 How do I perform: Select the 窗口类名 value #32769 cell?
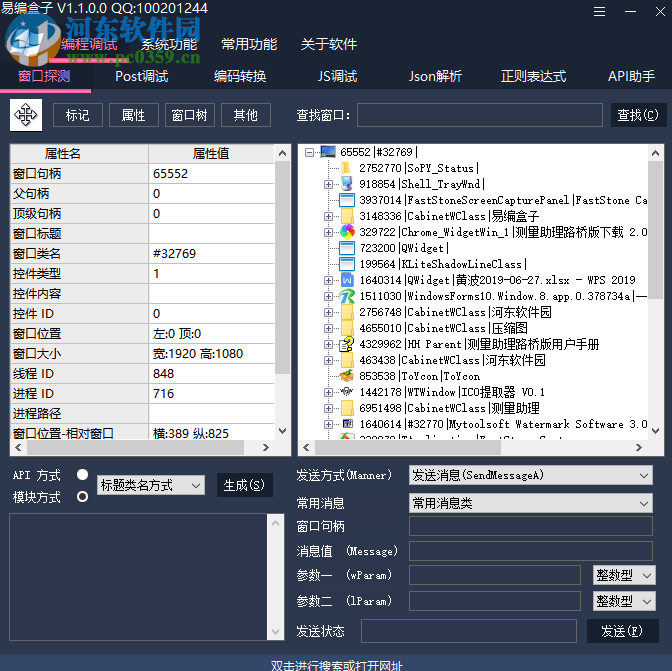click(211, 254)
